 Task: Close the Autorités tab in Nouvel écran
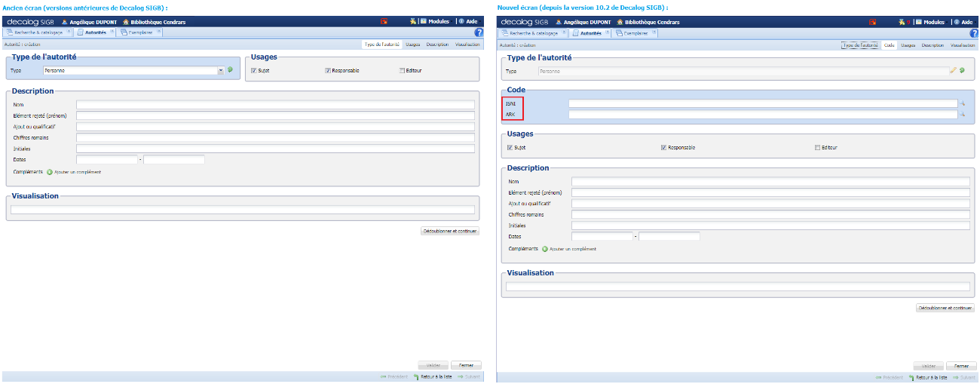coord(608,32)
